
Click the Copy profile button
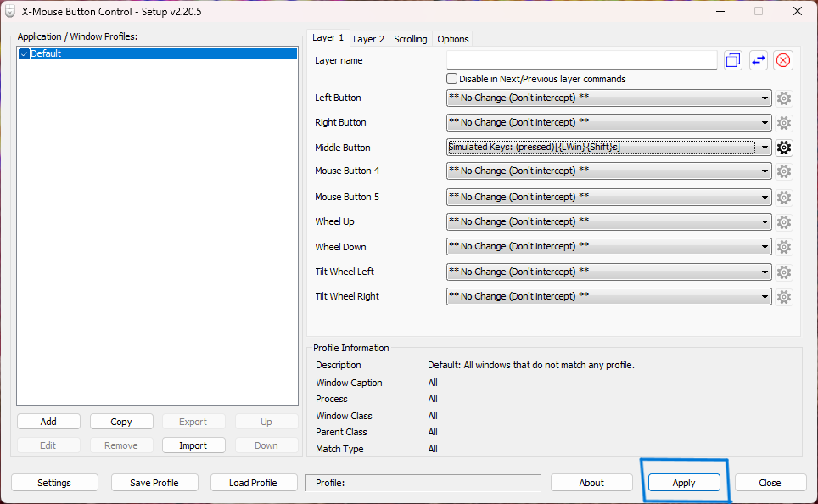(x=121, y=422)
